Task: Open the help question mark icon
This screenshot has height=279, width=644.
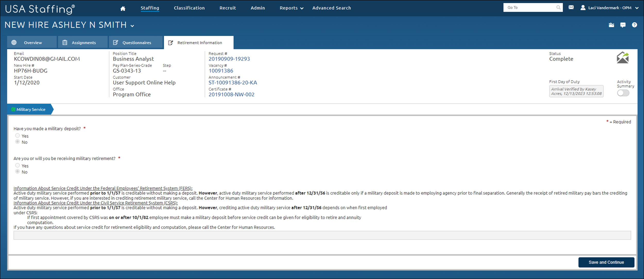Action: 634,25
